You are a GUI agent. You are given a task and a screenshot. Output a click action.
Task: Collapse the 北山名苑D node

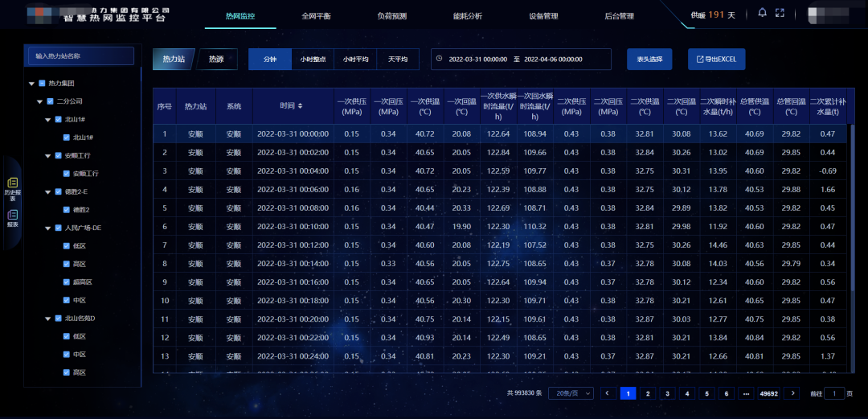(x=48, y=318)
